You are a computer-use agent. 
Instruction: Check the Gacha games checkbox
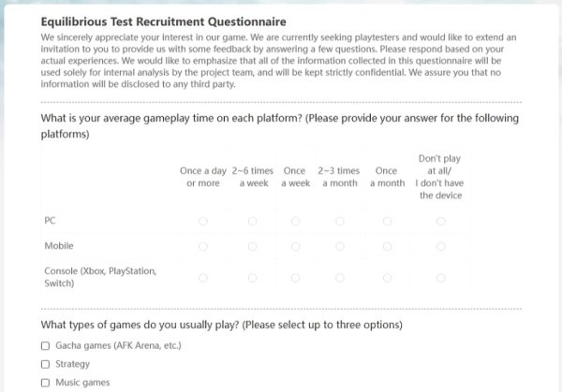coord(46,346)
